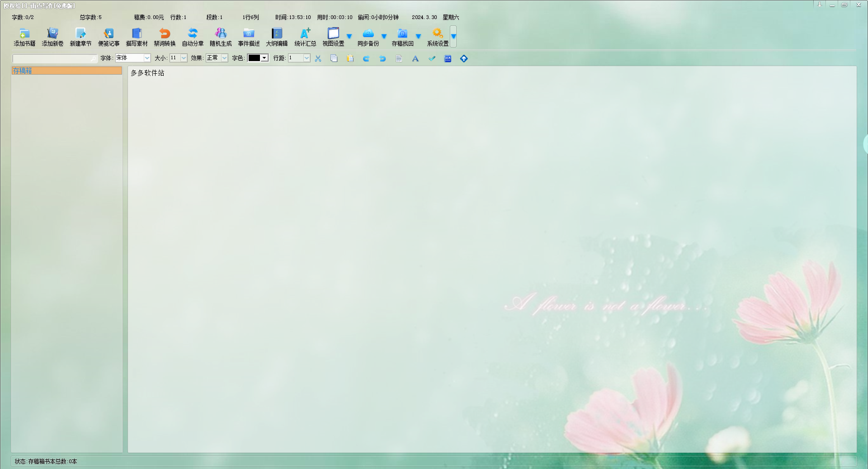Click the second blue redo arrow icon

(382, 58)
